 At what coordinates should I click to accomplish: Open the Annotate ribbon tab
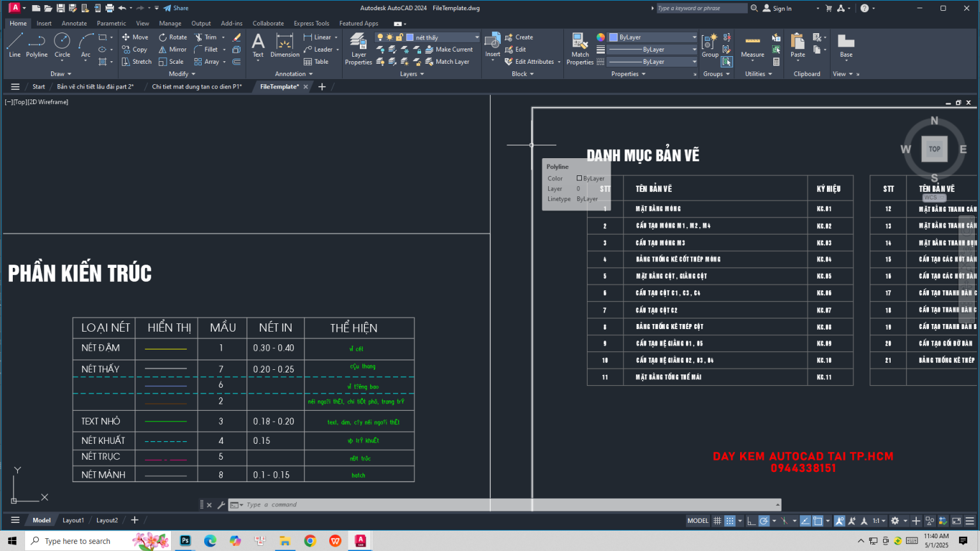point(74,24)
